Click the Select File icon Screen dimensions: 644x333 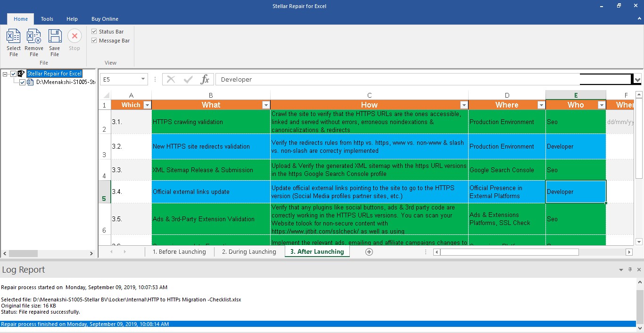point(14,37)
